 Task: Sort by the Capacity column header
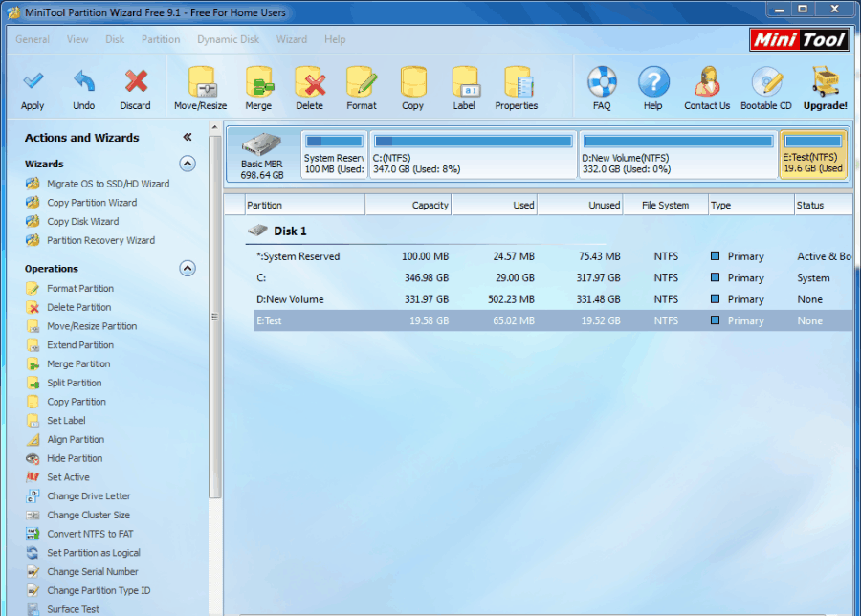tap(408, 205)
